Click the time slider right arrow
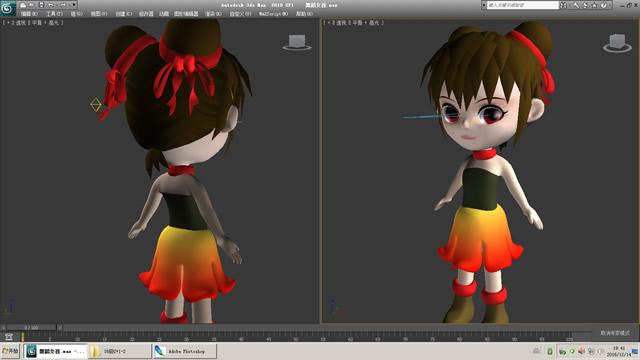 [x=60, y=327]
